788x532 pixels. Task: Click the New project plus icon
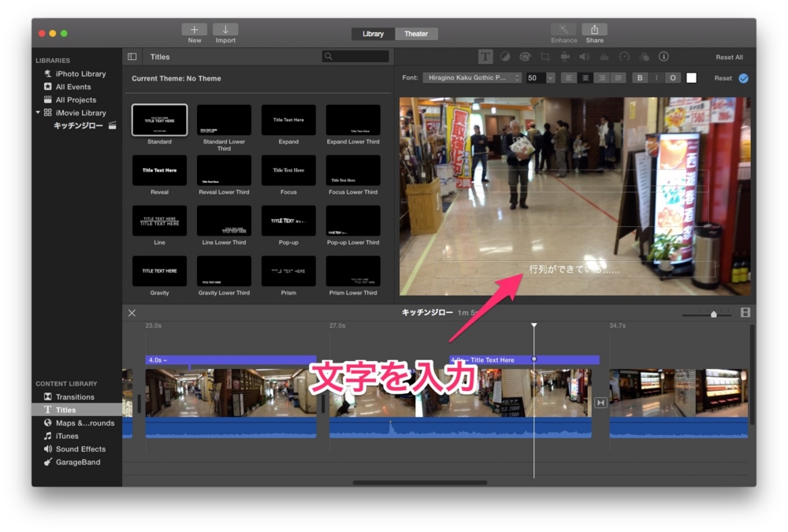click(195, 30)
